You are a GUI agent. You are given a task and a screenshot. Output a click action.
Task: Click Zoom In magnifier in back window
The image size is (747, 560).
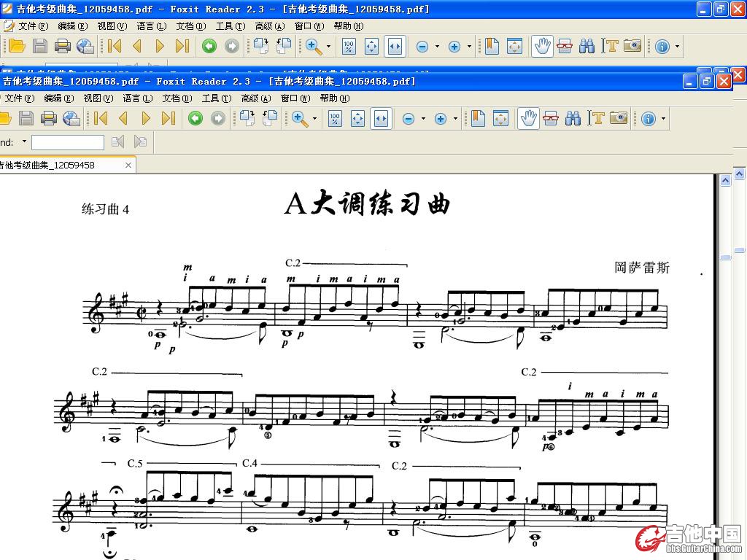click(x=314, y=46)
